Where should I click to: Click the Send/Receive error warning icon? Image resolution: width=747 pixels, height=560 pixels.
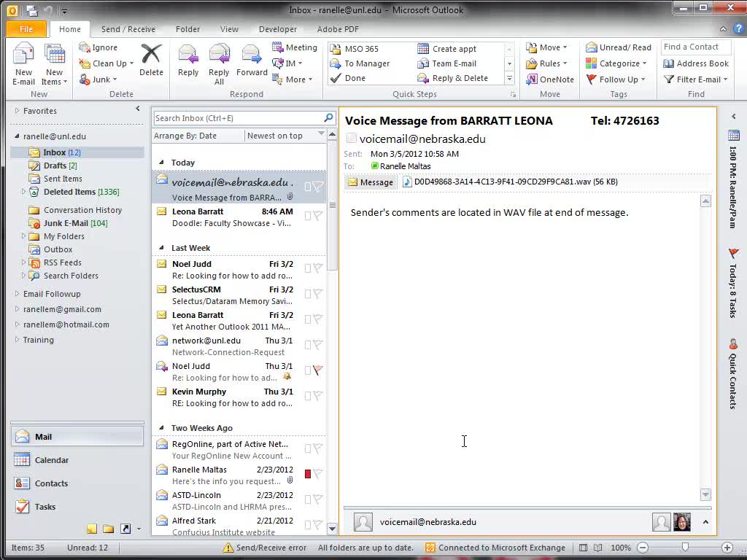point(228,548)
